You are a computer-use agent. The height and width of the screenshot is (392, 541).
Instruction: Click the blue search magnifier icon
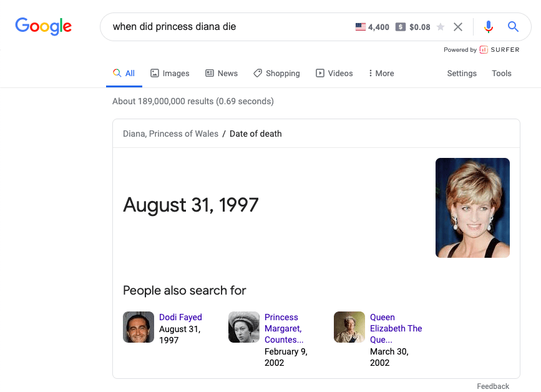513,27
